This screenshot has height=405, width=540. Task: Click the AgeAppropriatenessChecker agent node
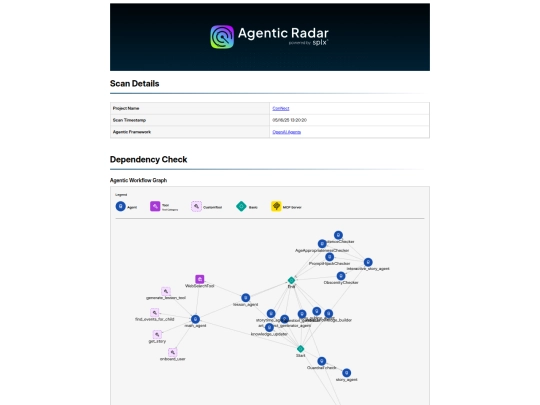click(x=322, y=244)
